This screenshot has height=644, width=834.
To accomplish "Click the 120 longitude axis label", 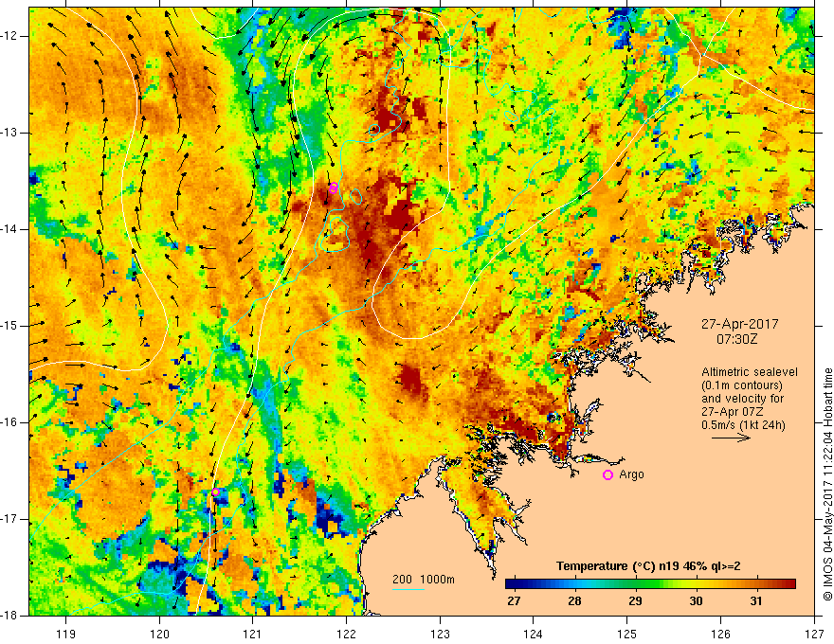I will 159,634.
